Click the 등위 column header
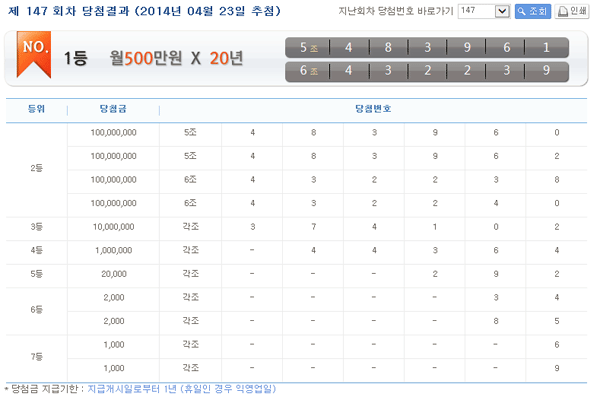 [x=36, y=107]
